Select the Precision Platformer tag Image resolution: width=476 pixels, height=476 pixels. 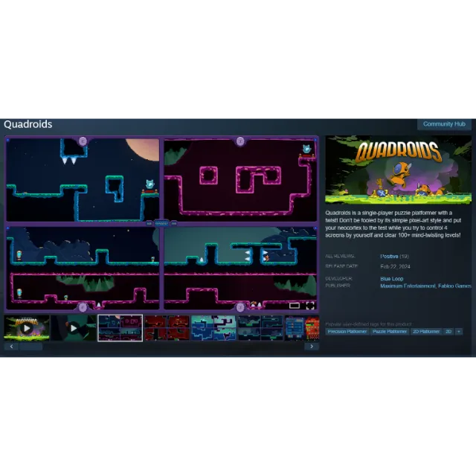click(x=347, y=332)
